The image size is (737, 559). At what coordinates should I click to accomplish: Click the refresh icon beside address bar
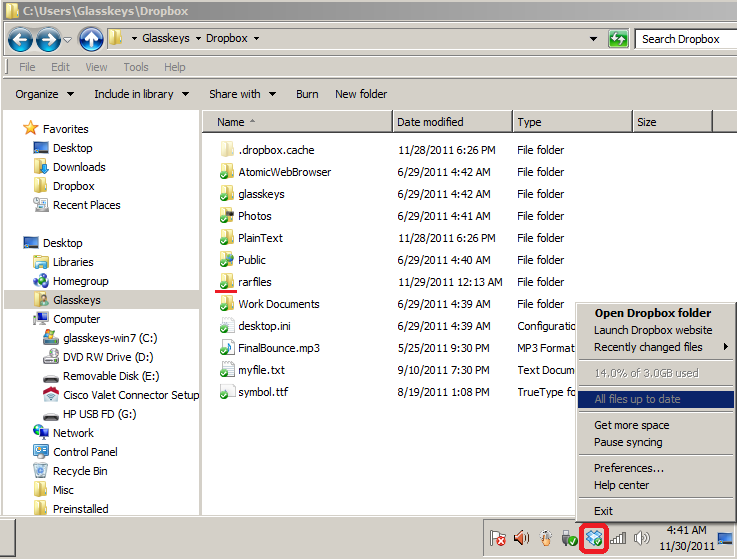coord(618,39)
